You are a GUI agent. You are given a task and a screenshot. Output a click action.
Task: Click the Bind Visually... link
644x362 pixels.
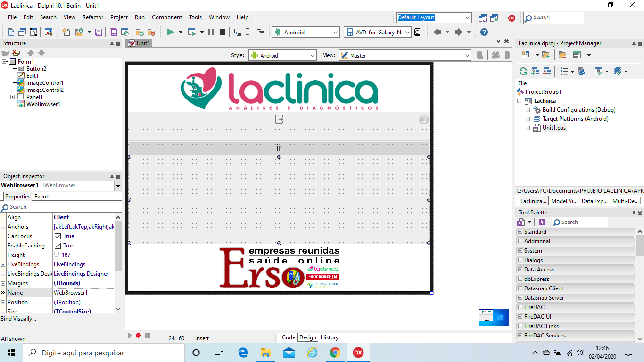coord(19,319)
